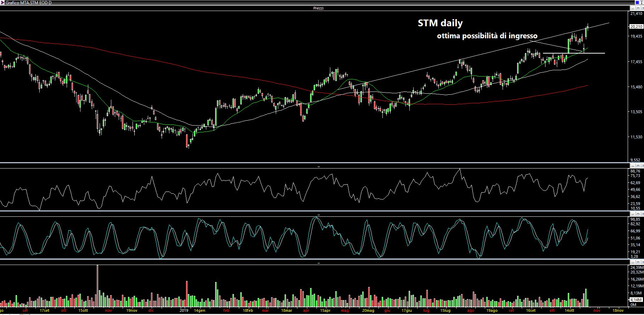Click the '20mag' date axis label
Viewport: 644px width, 315px height.
click(368, 310)
